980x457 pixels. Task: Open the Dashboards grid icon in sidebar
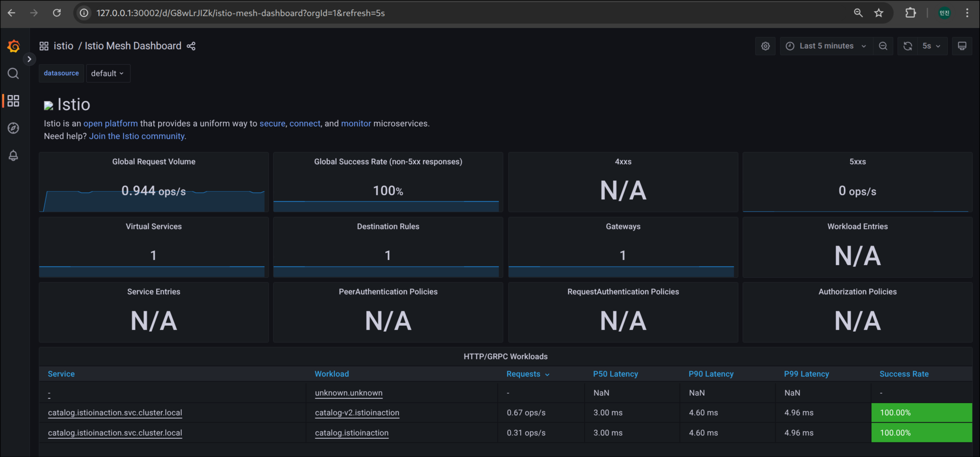13,101
